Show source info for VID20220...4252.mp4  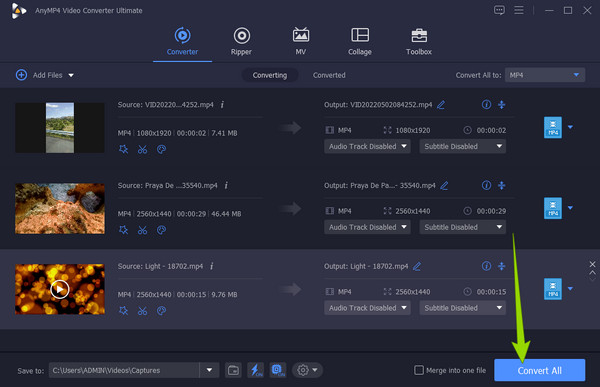tap(222, 105)
